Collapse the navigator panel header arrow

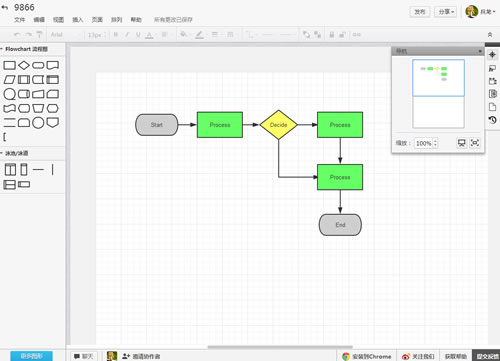pyautogui.click(x=480, y=51)
